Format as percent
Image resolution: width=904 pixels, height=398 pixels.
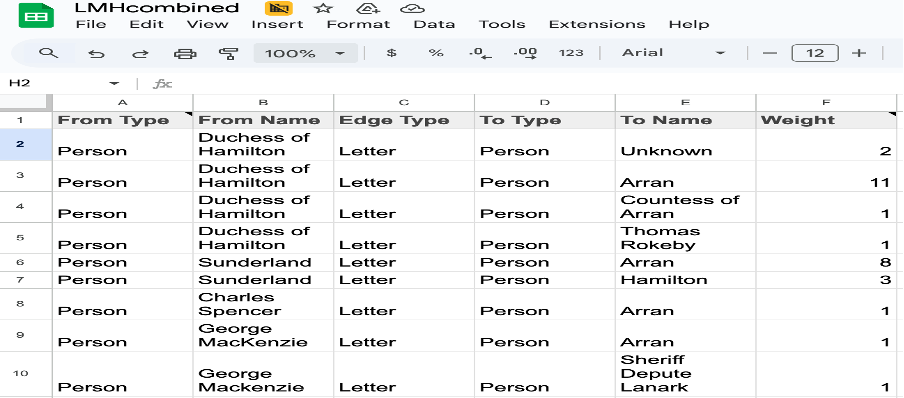(436, 53)
